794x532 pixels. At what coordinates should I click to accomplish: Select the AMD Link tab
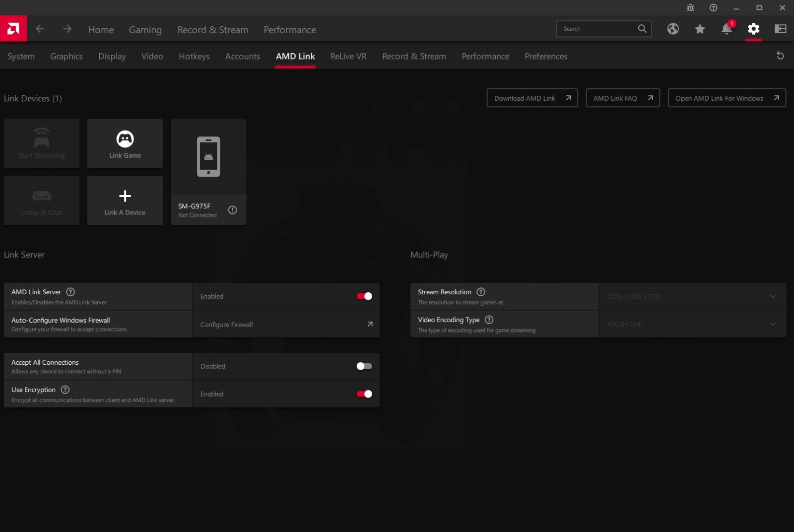(295, 56)
